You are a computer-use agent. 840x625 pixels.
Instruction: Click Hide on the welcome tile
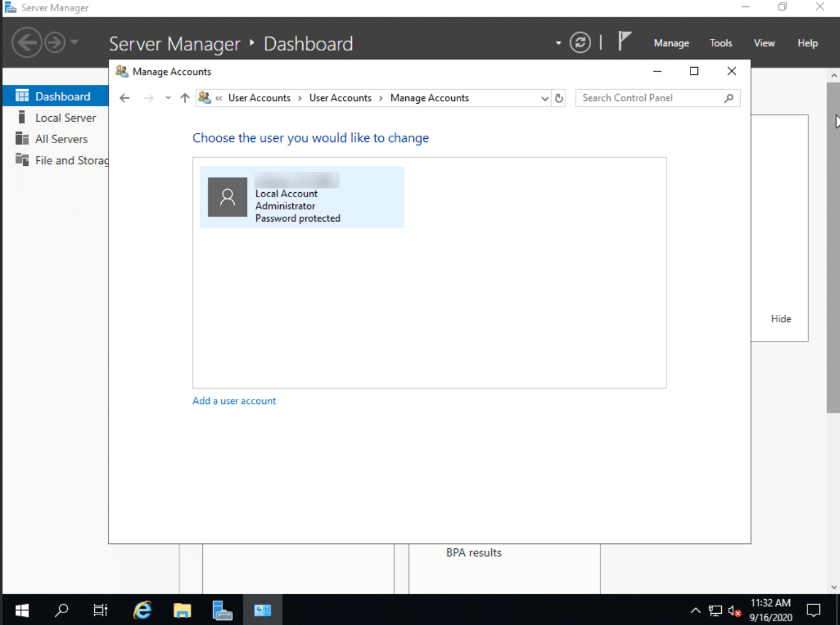[781, 319]
